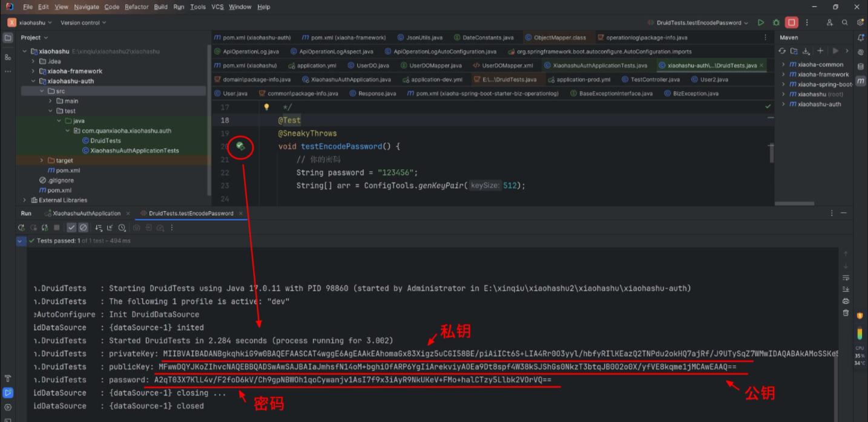Click the run gutter icon beside testEncodePassword
Image resolution: width=868 pixels, height=422 pixels.
(x=240, y=146)
